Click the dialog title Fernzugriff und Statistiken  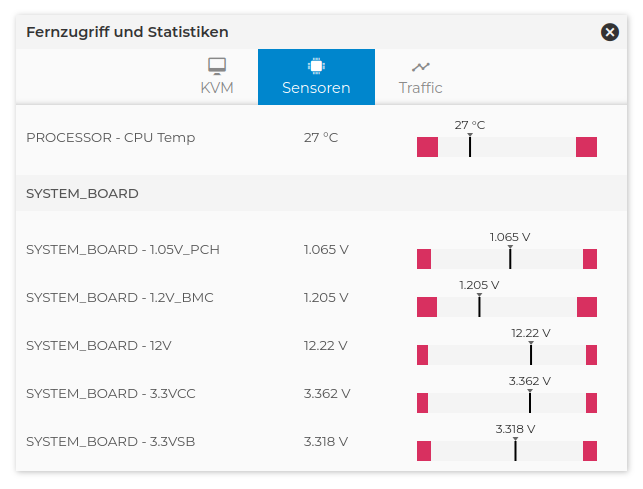point(127,32)
